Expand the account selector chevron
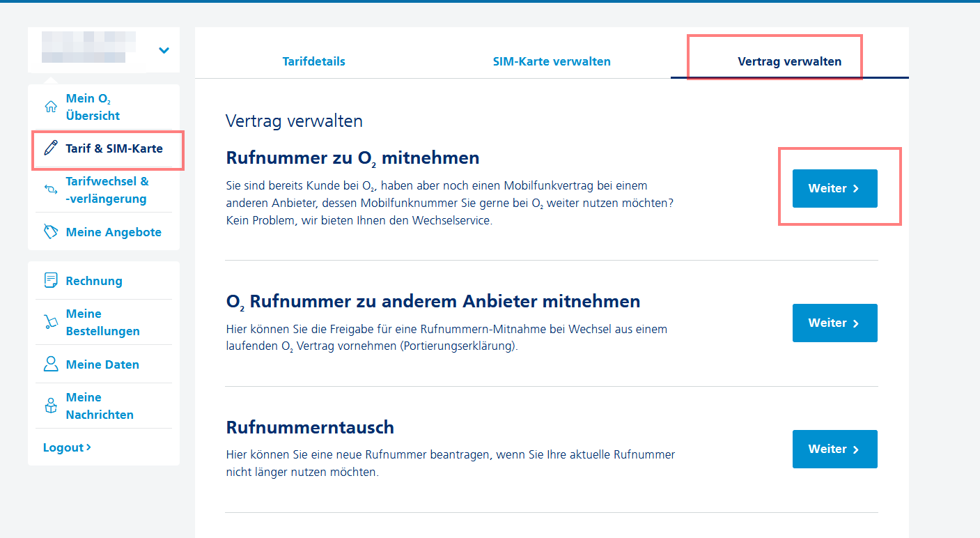The image size is (980, 538). coord(164,50)
